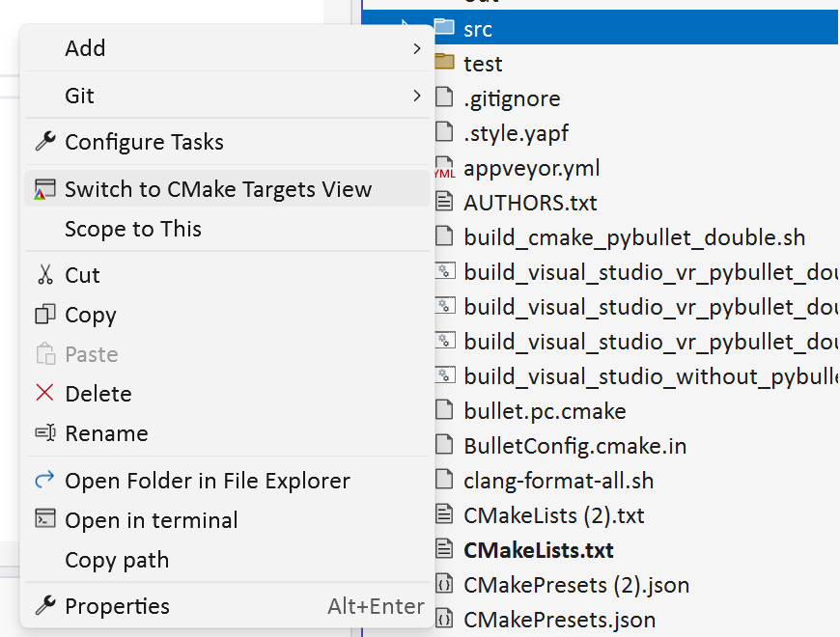This screenshot has width=840, height=637.
Task: Click the JSON icon beside CMakePresets.json
Action: coord(446,619)
